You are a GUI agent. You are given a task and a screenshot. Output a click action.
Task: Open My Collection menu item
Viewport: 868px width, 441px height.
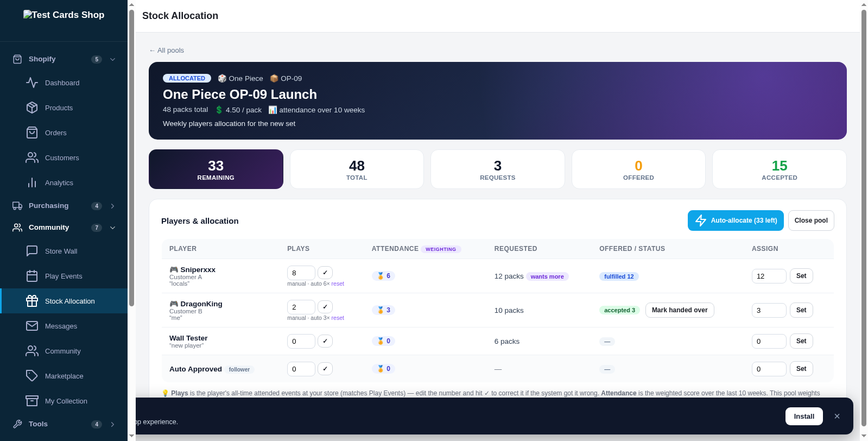point(64,401)
